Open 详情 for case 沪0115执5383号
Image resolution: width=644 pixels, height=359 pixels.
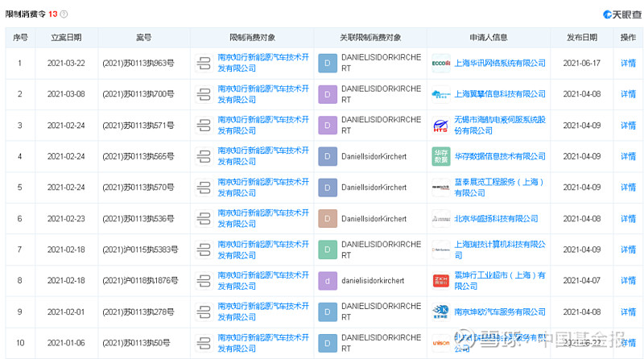coord(628,250)
